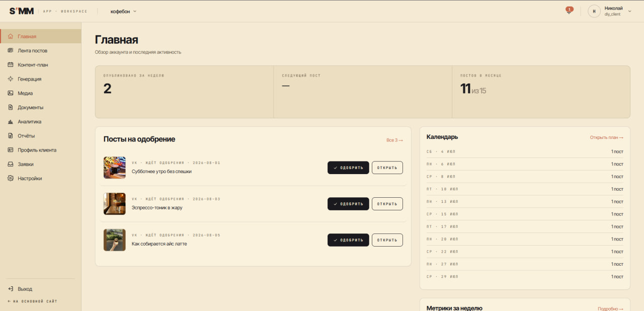Click thumbnail of айс латте post
644x311 pixels.
tap(115, 240)
